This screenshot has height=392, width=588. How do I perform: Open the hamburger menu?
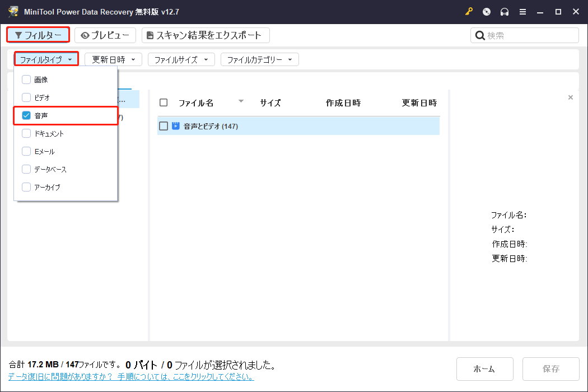click(522, 11)
